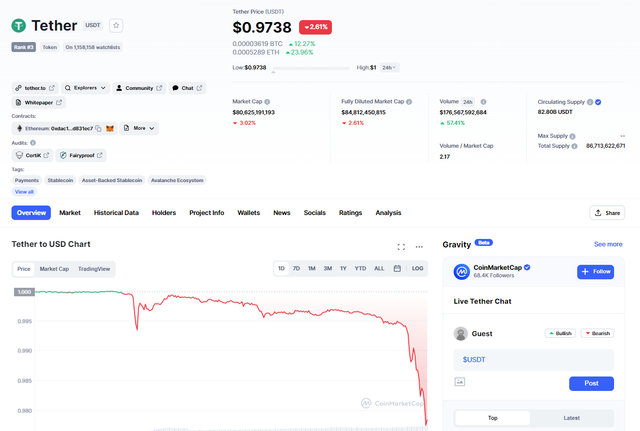Set chart range to 7D

coord(296,269)
